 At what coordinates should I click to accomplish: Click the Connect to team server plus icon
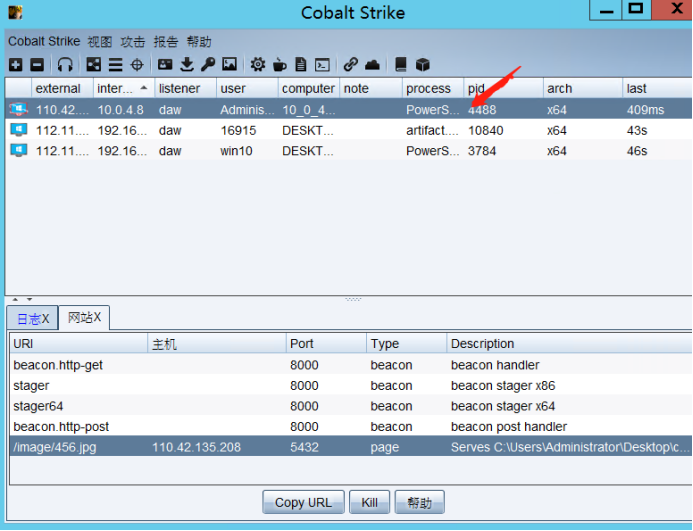pyautogui.click(x=15, y=65)
